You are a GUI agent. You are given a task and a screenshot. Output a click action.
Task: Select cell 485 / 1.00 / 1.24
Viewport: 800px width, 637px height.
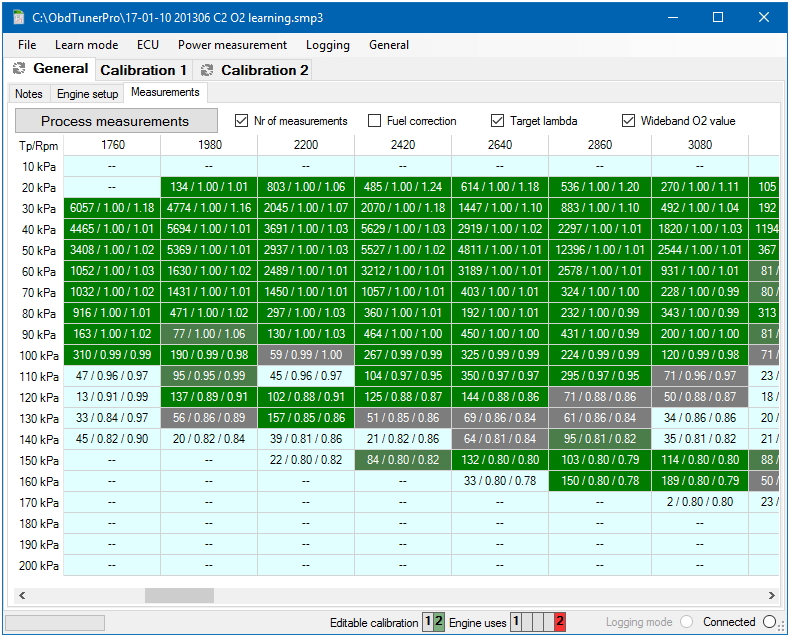[x=403, y=187]
